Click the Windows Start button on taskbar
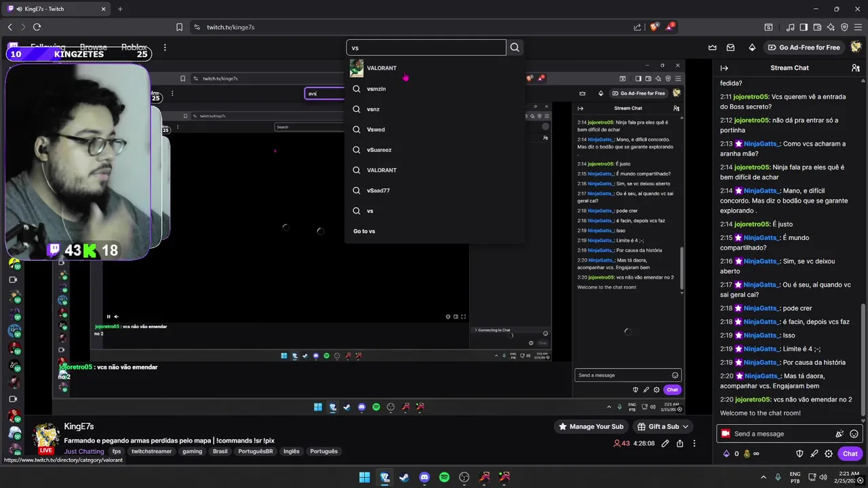Viewport: 868px width, 488px height. 364,477
